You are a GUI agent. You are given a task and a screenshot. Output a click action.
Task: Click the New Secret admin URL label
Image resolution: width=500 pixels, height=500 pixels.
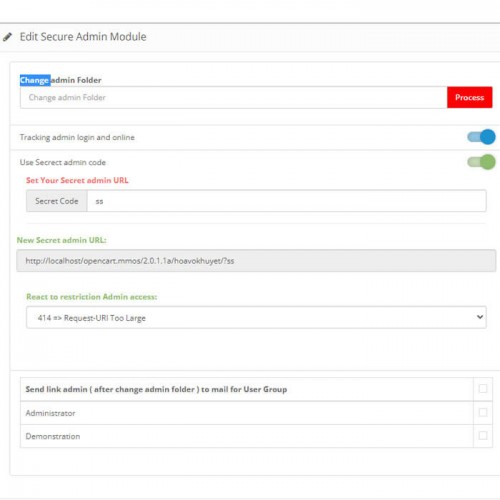coord(61,240)
